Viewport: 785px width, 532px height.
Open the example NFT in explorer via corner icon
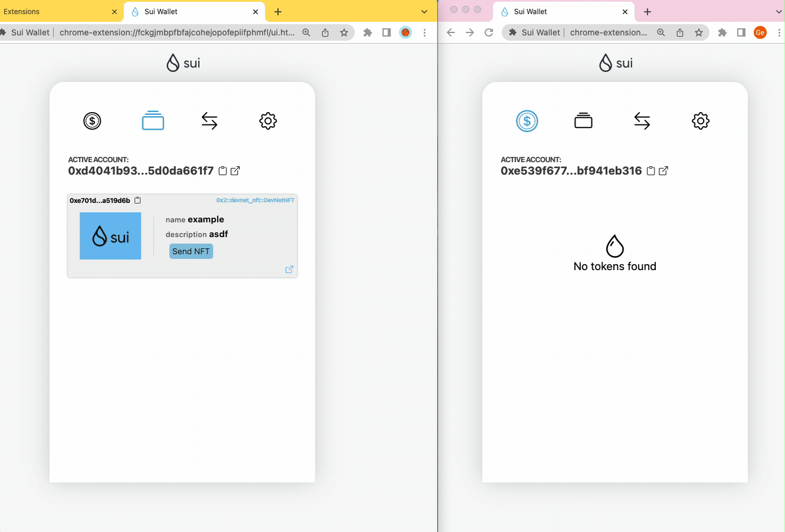[289, 270]
